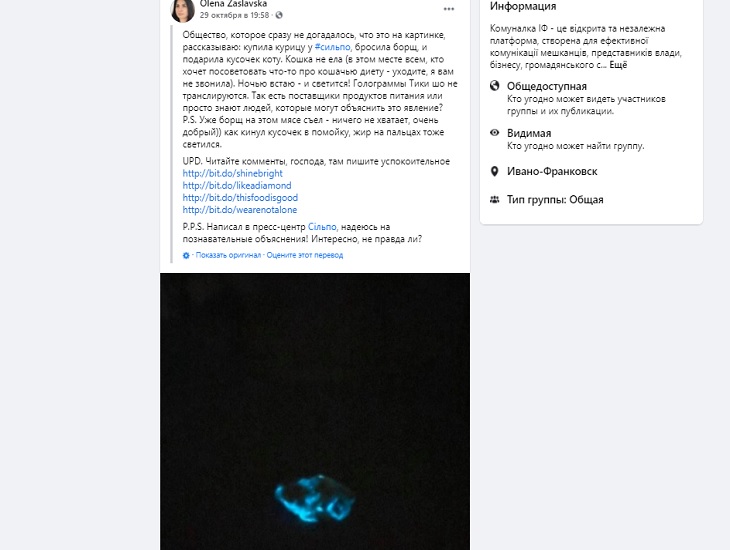Open the bit.do/thisfoodisgood link
This screenshot has width=730, height=550.
pos(240,197)
